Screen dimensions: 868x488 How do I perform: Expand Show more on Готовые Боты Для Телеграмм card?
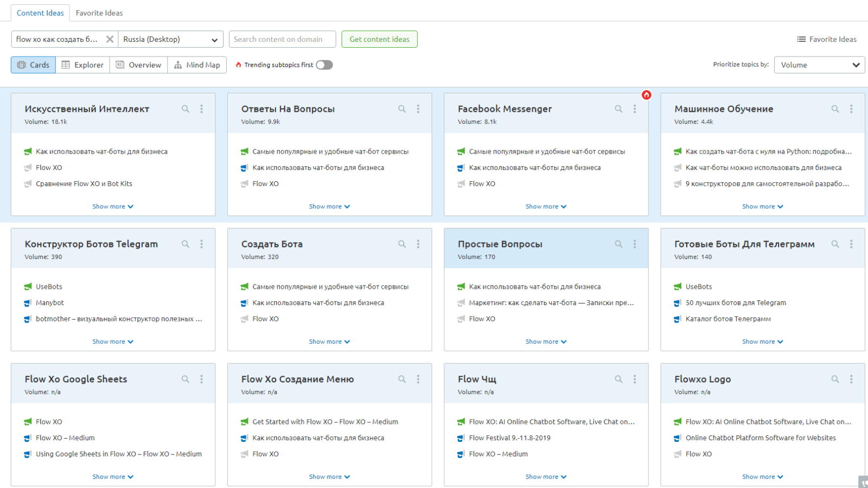point(763,342)
